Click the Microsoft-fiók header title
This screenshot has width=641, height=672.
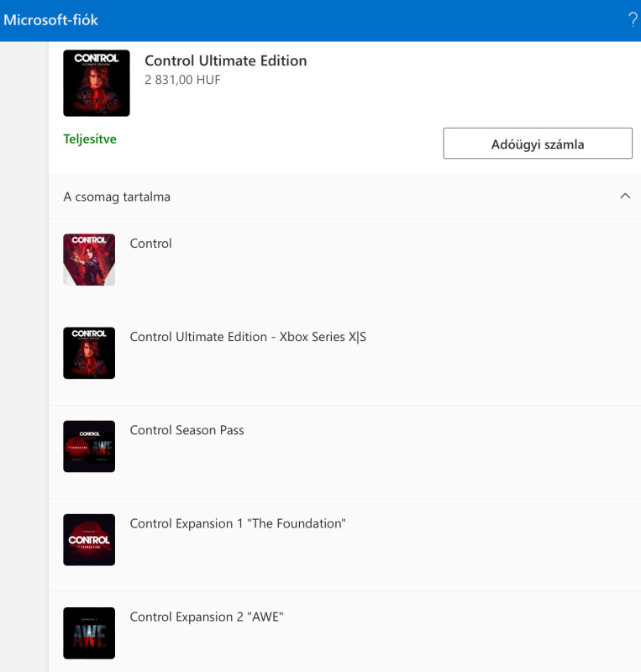[50, 20]
